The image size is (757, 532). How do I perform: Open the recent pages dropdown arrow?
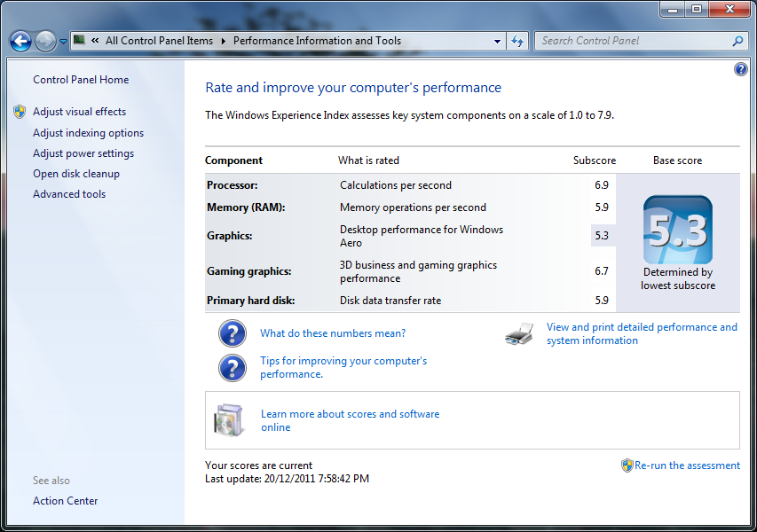click(63, 42)
